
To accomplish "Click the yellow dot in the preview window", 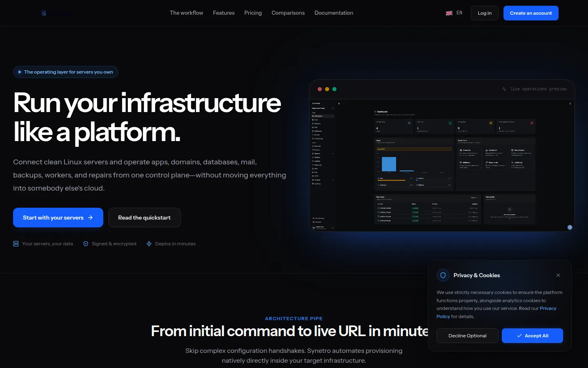I will pos(327,89).
